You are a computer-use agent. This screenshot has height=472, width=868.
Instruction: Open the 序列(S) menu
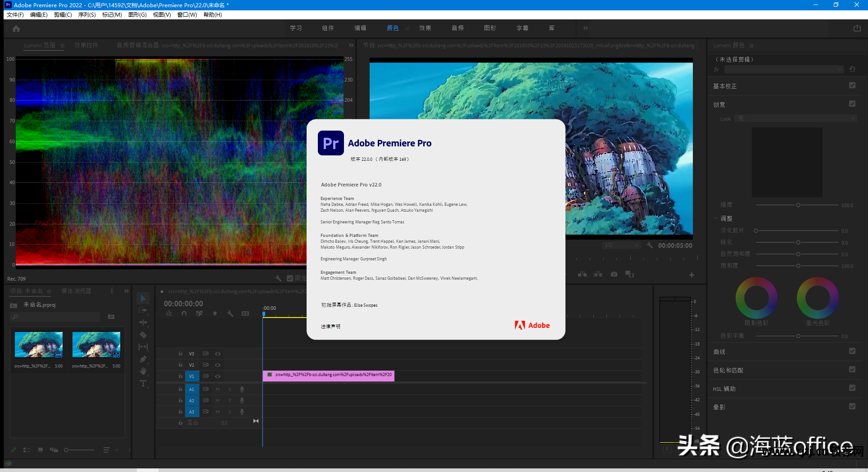(87, 15)
